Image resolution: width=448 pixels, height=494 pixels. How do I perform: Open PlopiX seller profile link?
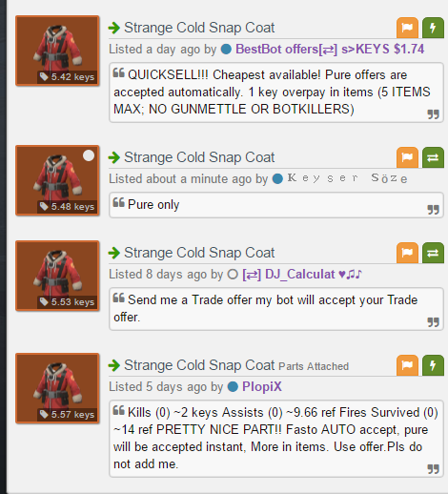(262, 387)
